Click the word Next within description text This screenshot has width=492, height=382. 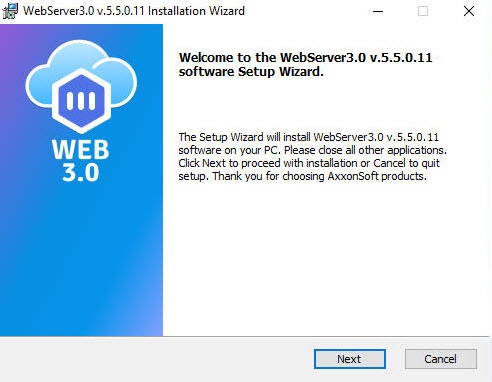pyautogui.click(x=214, y=163)
